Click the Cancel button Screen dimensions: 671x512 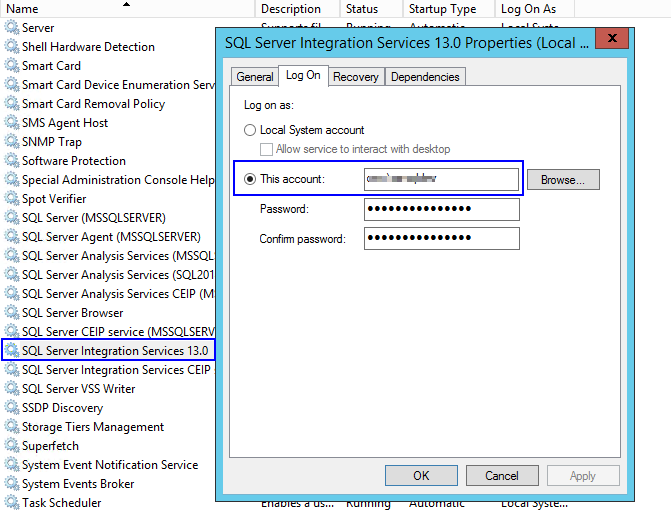(x=502, y=476)
